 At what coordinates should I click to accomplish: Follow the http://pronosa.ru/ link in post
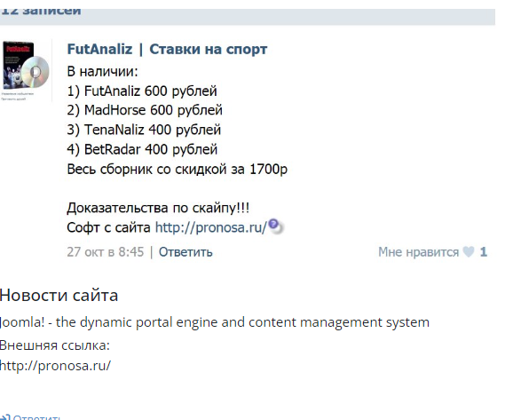[211, 227]
